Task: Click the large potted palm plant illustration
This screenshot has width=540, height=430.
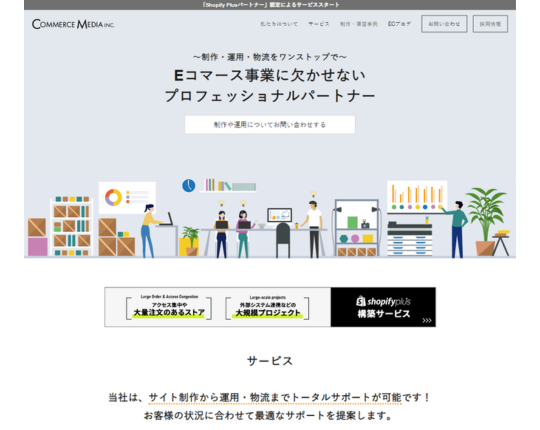Action: click(x=486, y=221)
